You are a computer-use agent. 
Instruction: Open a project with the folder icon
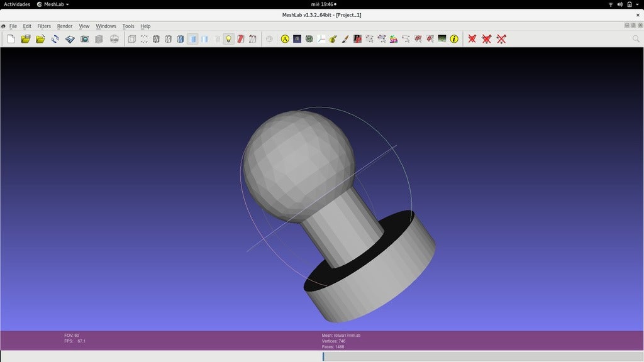(x=26, y=39)
